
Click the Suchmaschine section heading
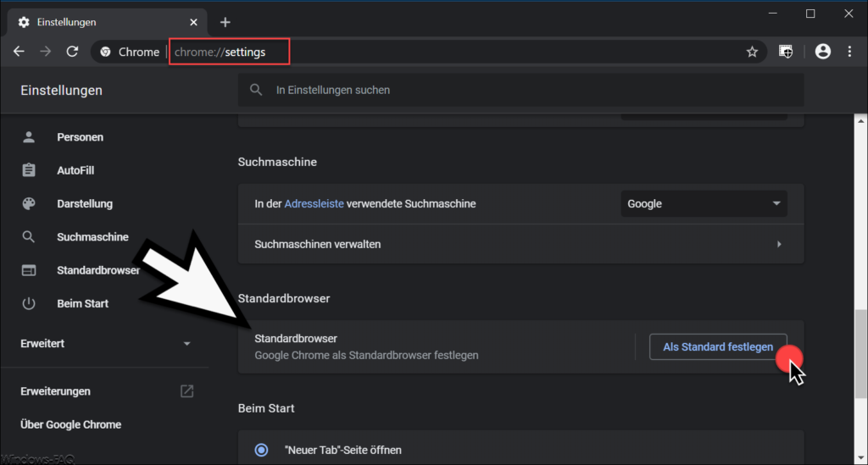click(277, 162)
